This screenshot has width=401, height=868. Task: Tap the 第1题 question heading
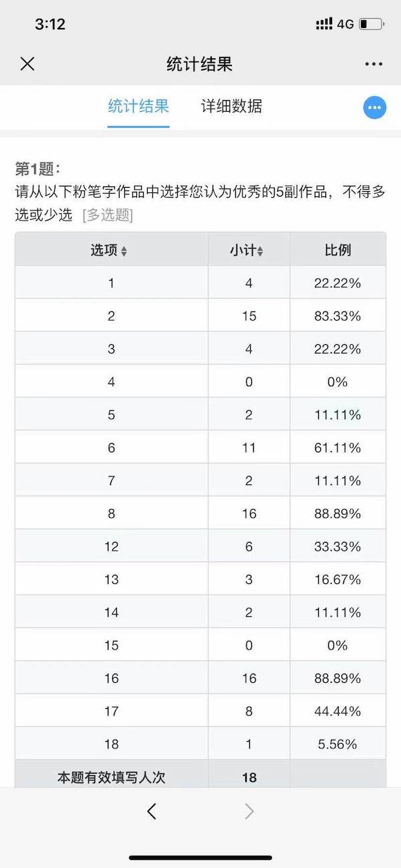coord(37,169)
